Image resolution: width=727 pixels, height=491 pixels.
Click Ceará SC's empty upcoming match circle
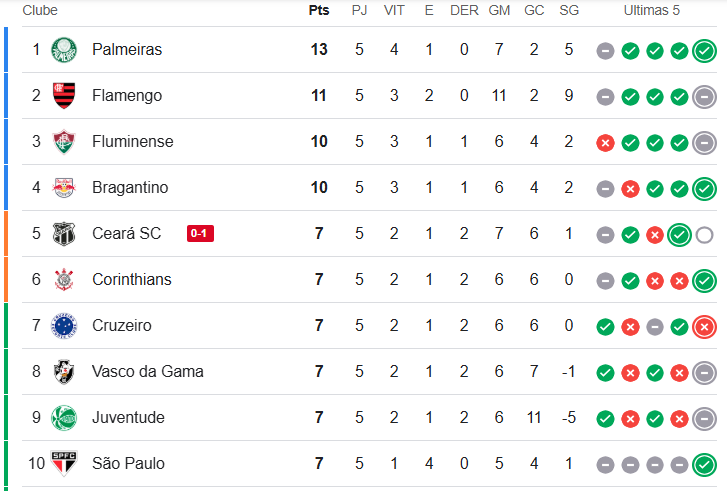[x=704, y=235]
